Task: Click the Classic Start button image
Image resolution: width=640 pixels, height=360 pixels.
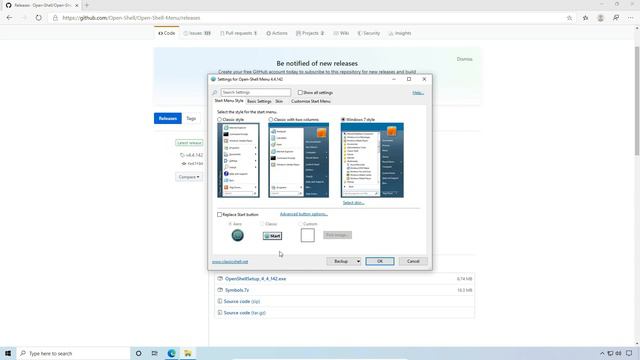Action: (x=272, y=236)
